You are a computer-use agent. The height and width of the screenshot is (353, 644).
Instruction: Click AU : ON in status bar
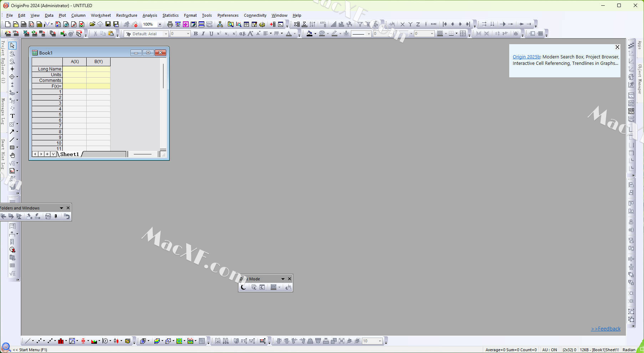(x=550, y=350)
